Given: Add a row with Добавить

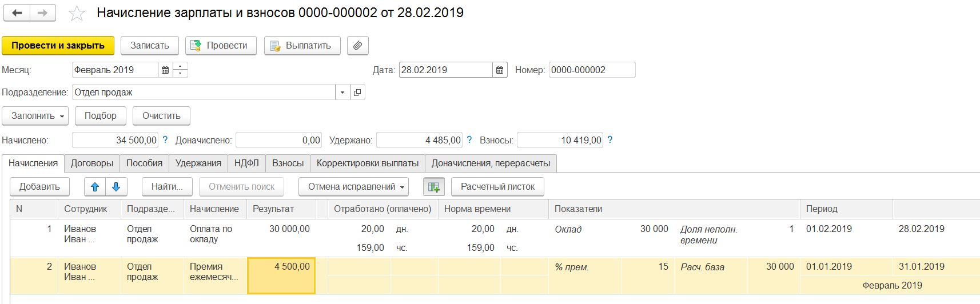Looking at the screenshot, I should [39, 186].
